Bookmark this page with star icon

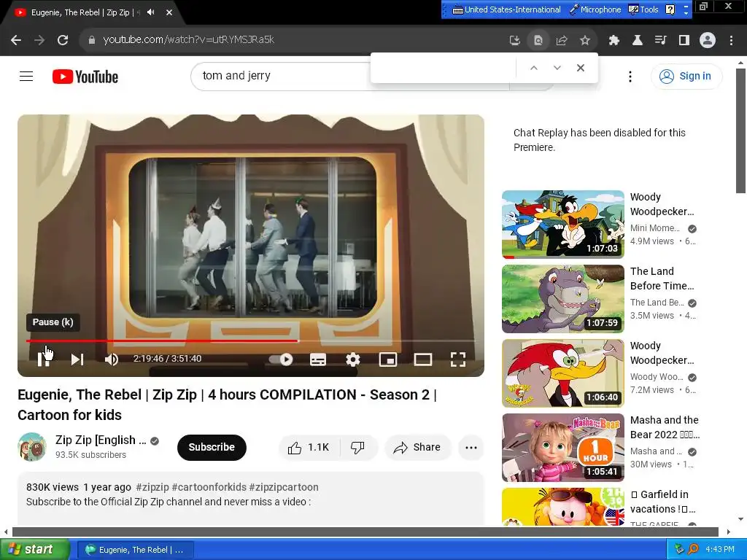click(x=584, y=41)
